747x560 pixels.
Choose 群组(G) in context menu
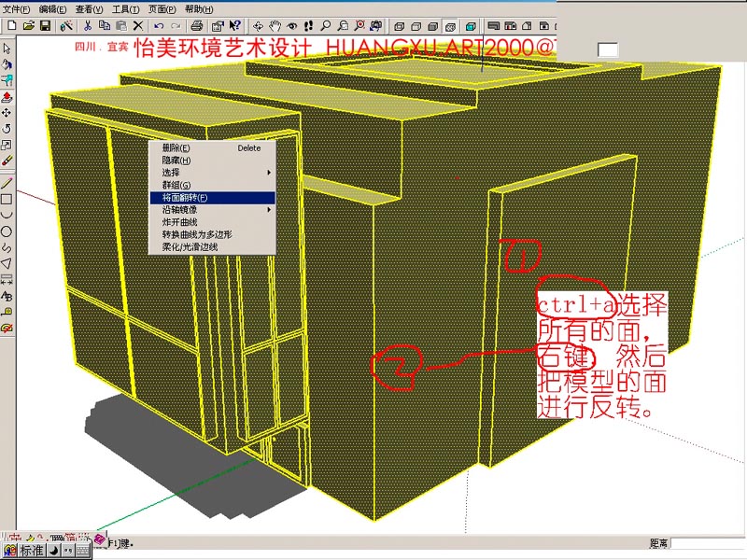213,185
